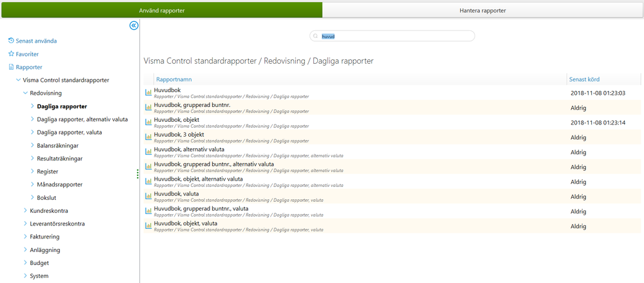Select the Fakturering tree item
Screen dimensions: 644x283
click(44, 237)
